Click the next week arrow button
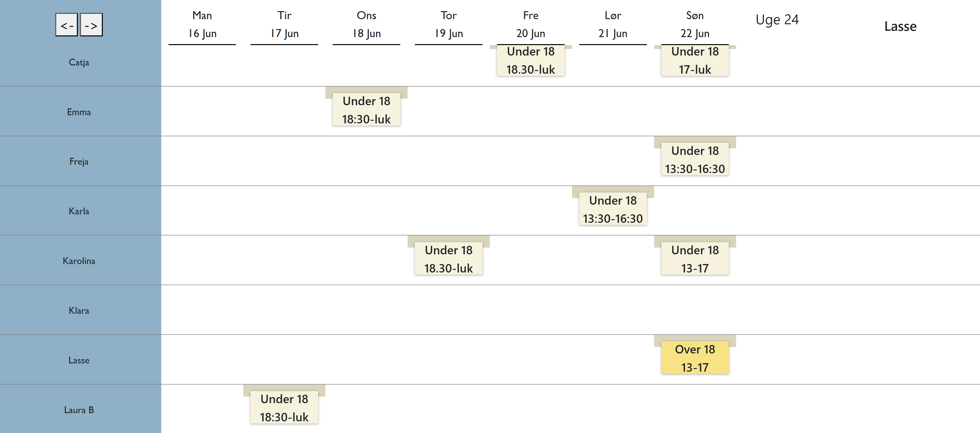Viewport: 980px width, 433px height. 91,25
